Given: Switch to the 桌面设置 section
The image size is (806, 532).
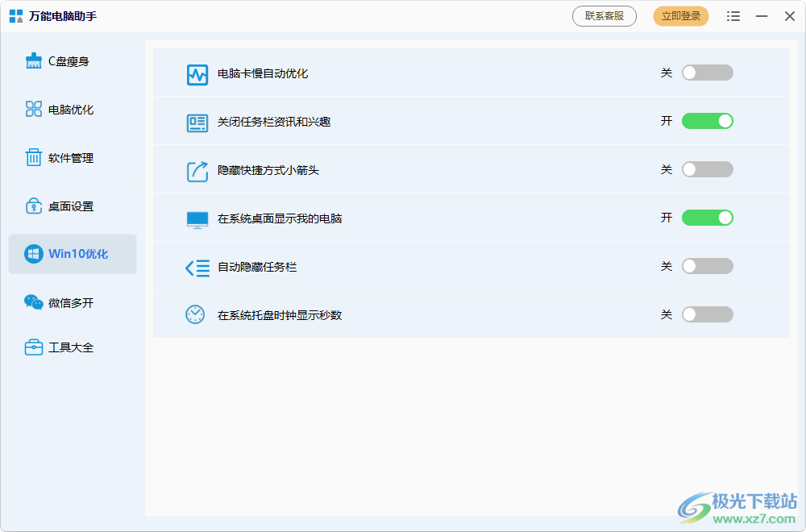Looking at the screenshot, I should [71, 206].
